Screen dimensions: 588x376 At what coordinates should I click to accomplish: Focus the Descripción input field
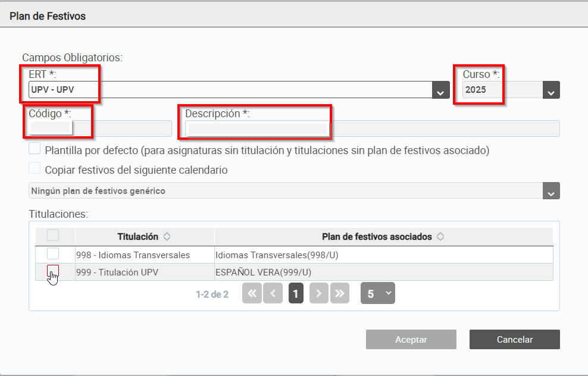tap(373, 129)
